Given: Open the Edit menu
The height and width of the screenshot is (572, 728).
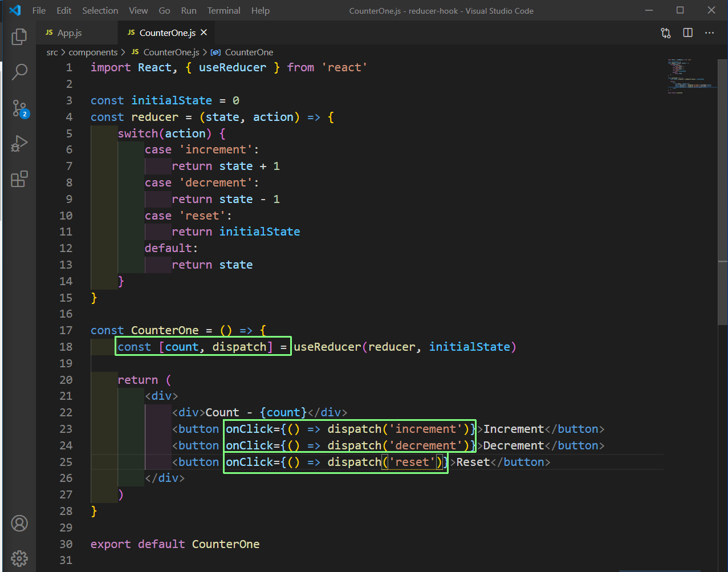Looking at the screenshot, I should coord(64,10).
